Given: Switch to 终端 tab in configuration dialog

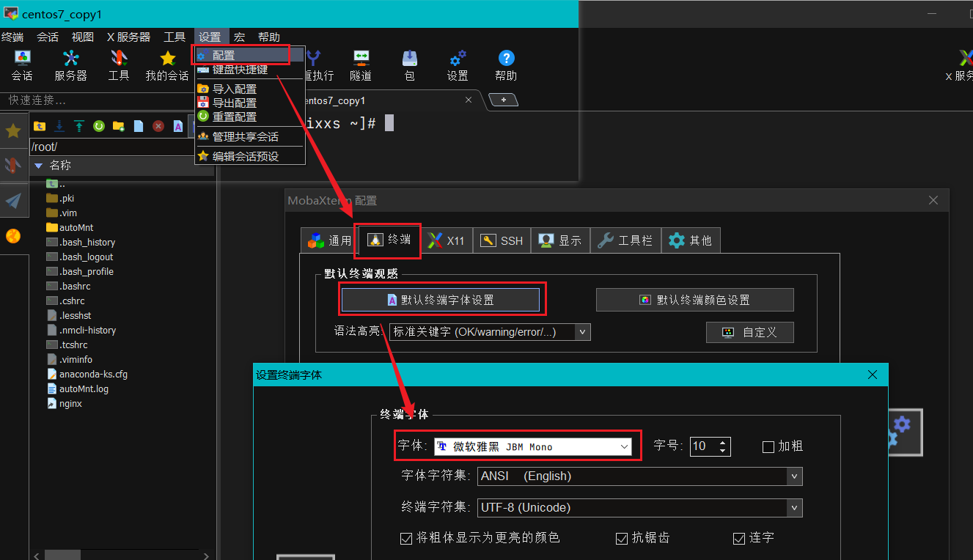Looking at the screenshot, I should coord(389,240).
